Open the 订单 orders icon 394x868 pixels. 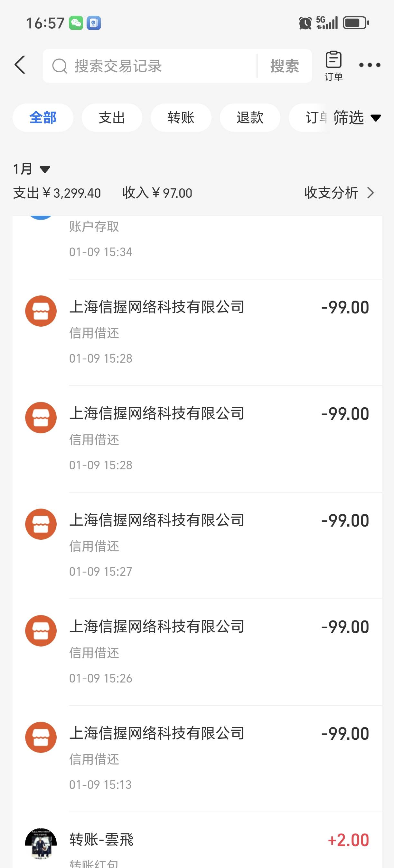pos(333,66)
